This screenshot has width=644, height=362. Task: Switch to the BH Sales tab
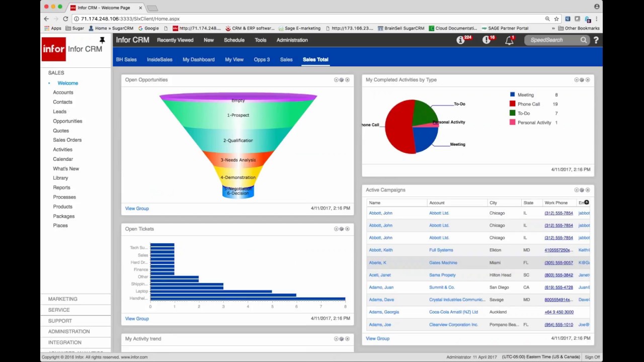[x=126, y=59]
